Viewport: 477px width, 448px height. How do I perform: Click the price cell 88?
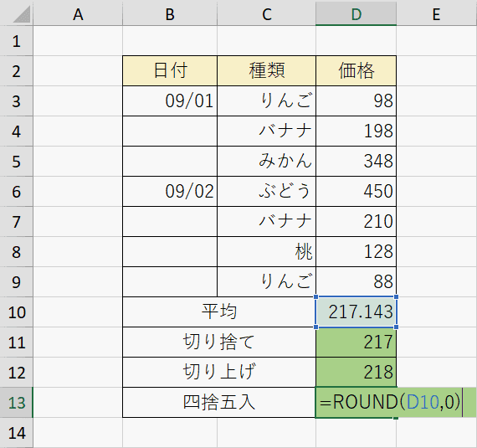pyautogui.click(x=356, y=282)
